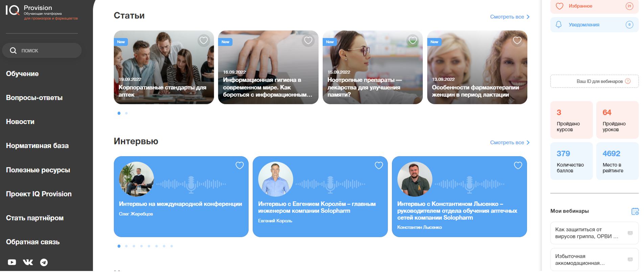Open Стать партнёром link
Screen dimensions: 644x272
[x=35, y=218]
